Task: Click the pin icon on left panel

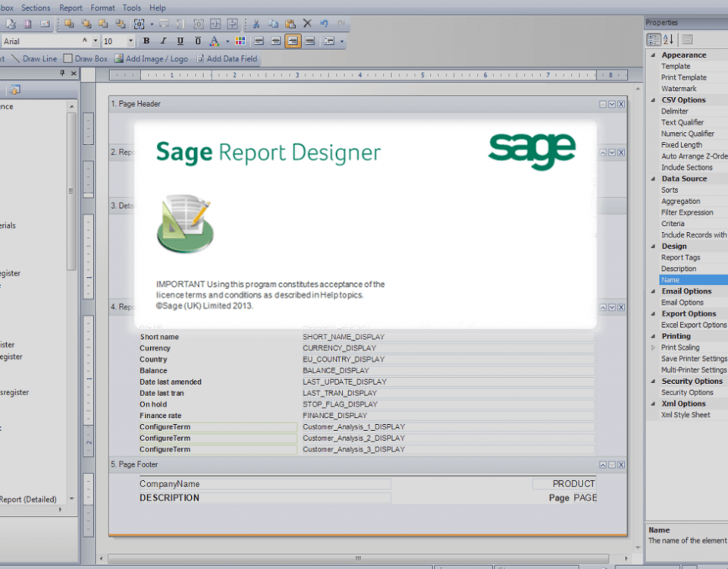Action: (x=62, y=73)
